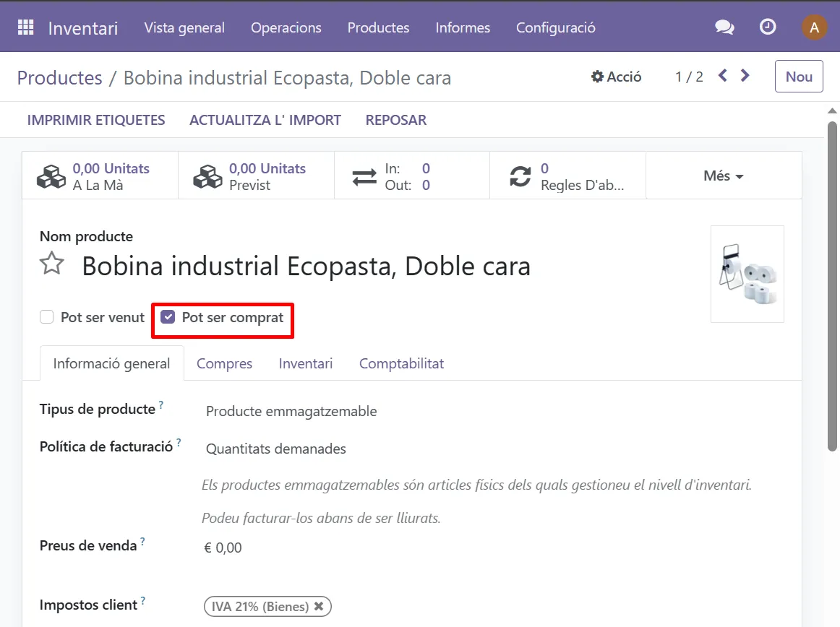Enable the Pot ser venut checkbox

47,317
